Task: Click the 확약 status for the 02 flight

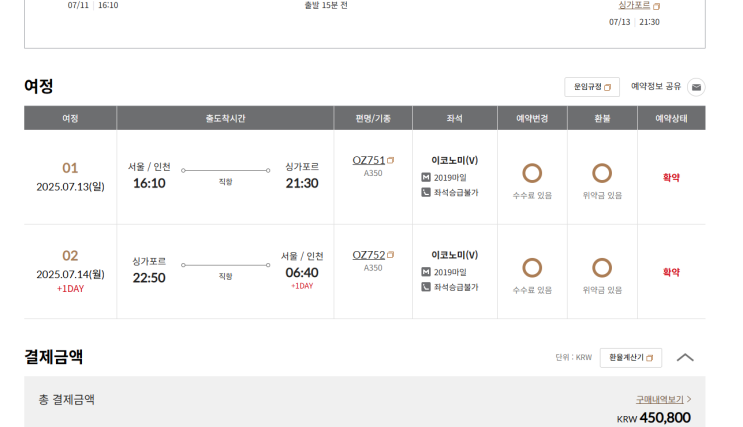Action: (671, 272)
